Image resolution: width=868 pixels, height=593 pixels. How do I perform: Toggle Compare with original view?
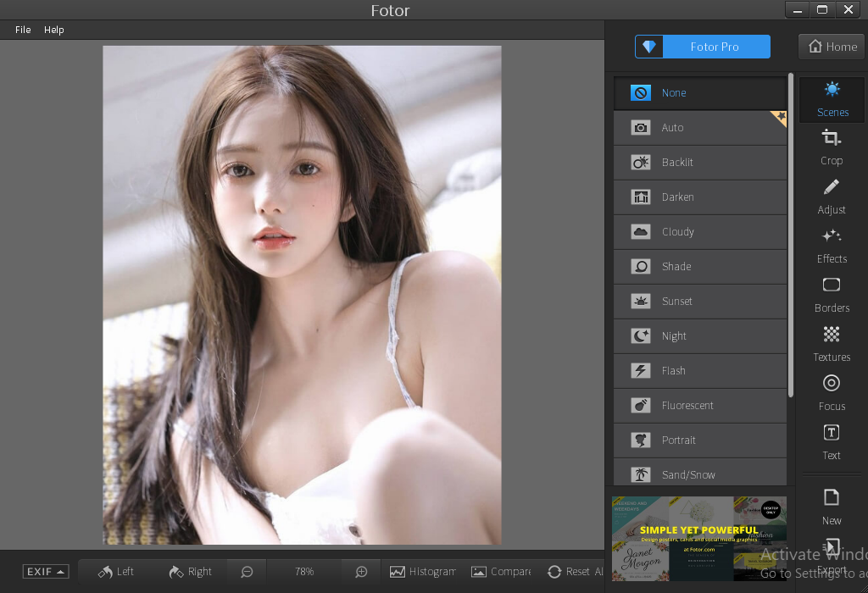[501, 572]
